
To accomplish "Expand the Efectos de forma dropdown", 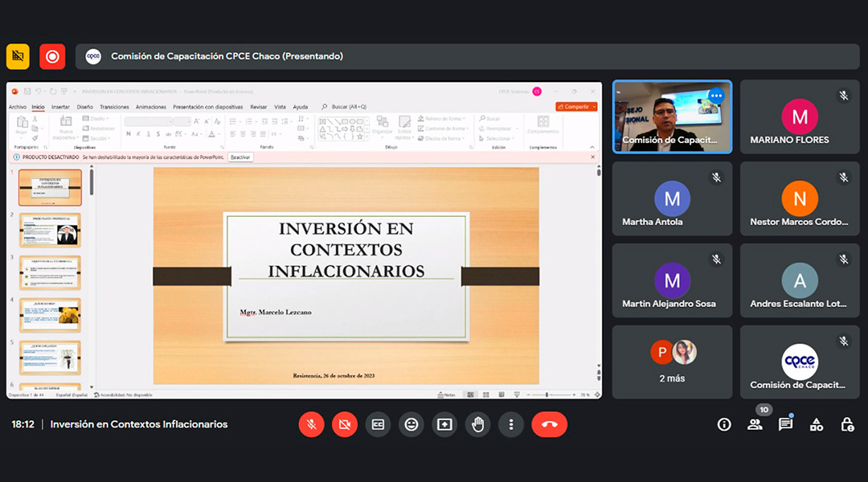I will click(442, 138).
